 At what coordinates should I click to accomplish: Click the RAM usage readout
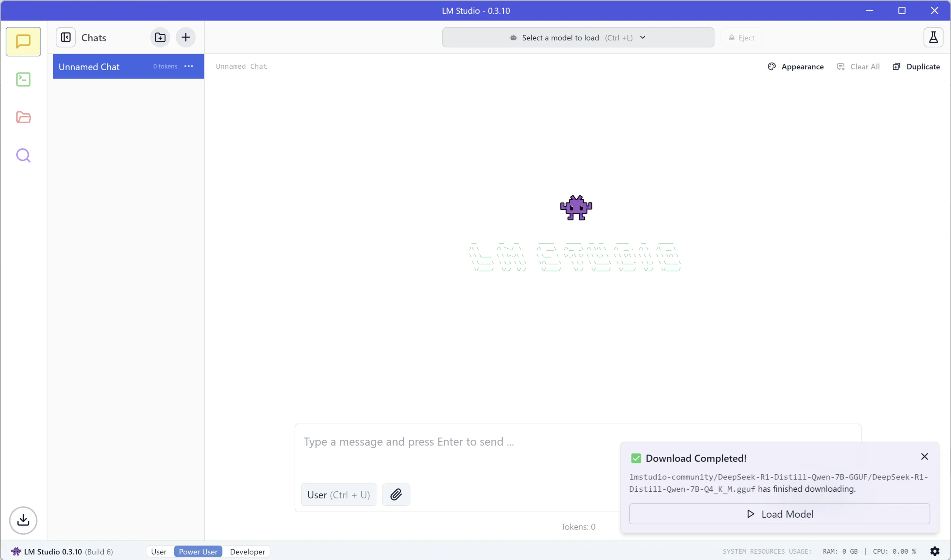pyautogui.click(x=840, y=551)
